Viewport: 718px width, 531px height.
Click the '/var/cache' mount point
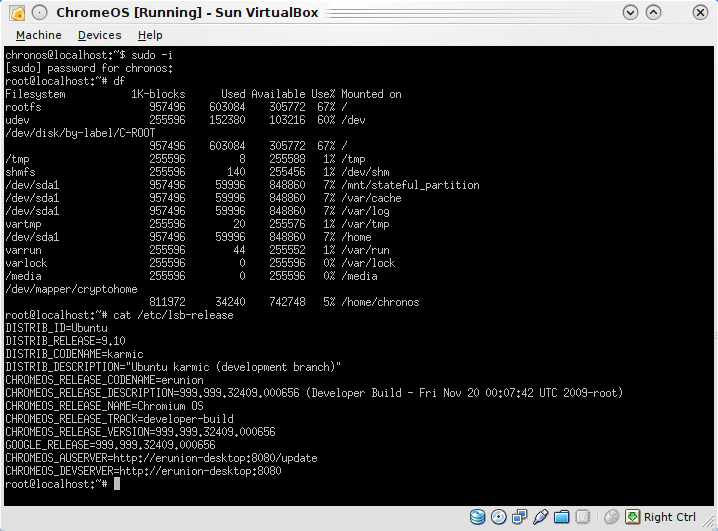(371, 198)
